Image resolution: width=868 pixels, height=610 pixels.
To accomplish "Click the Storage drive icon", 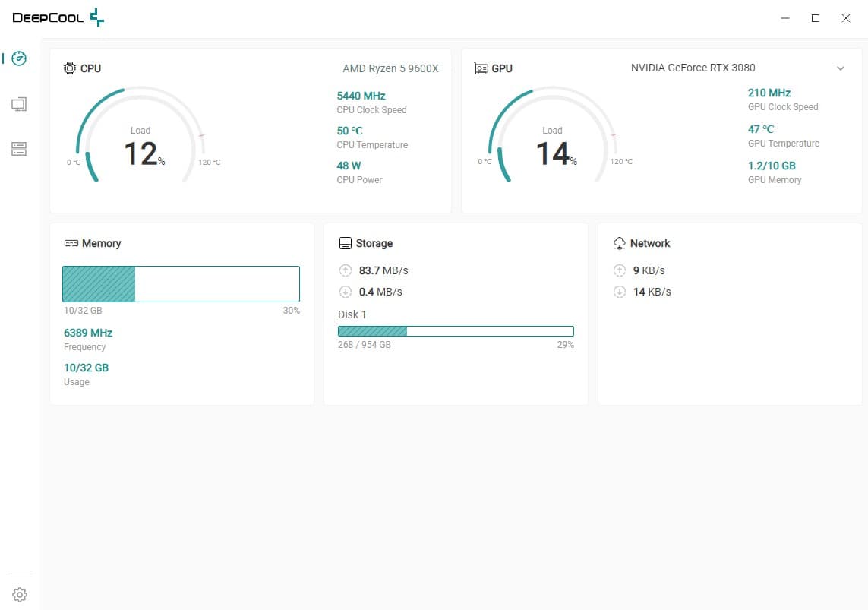I will click(x=345, y=244).
